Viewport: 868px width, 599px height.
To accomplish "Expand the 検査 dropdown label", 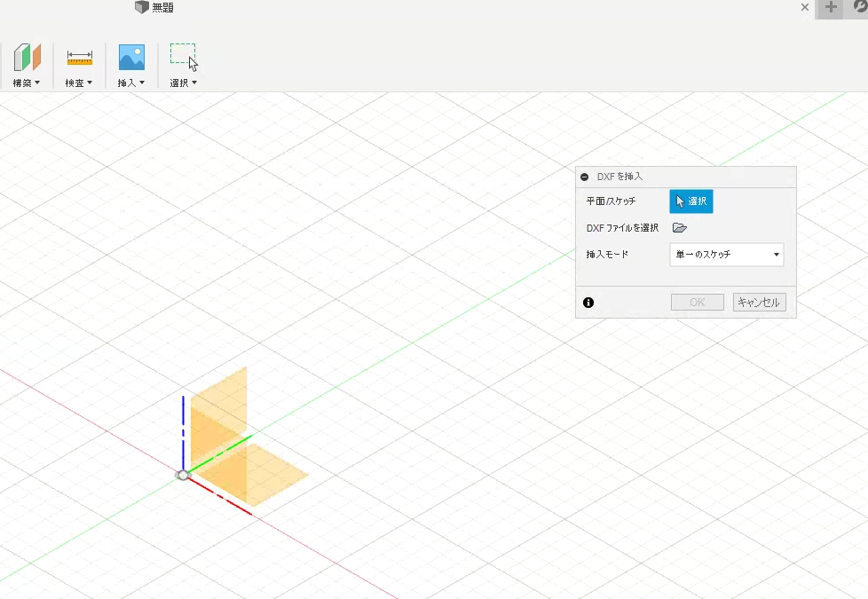I will click(79, 83).
